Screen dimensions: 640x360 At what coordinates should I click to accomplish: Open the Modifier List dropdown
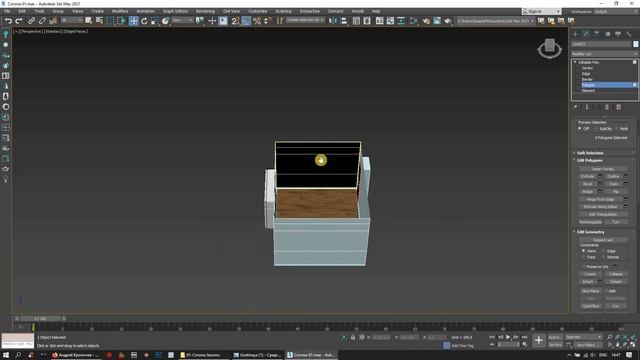pyautogui.click(x=604, y=54)
